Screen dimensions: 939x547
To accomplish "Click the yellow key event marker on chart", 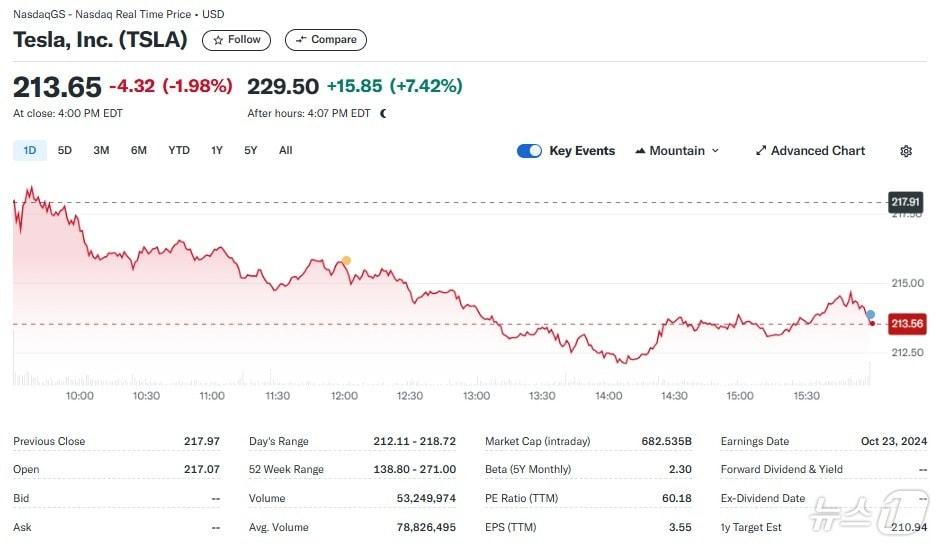I will pos(346,261).
